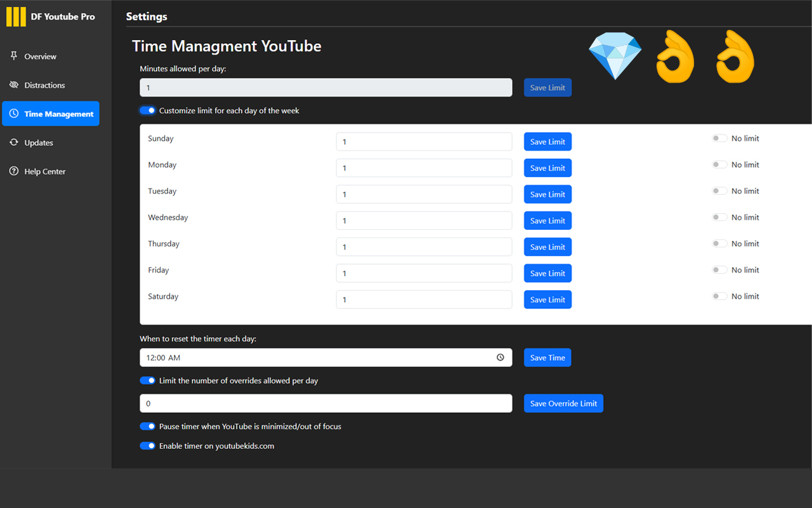
Task: Click the Time Managment YouTube heading
Action: click(226, 46)
